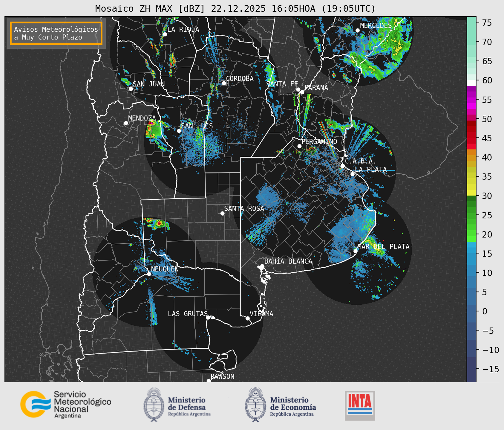Click the CÓRDOBA city marker dot
Viewport: 504px width, 430px height.
224,83
